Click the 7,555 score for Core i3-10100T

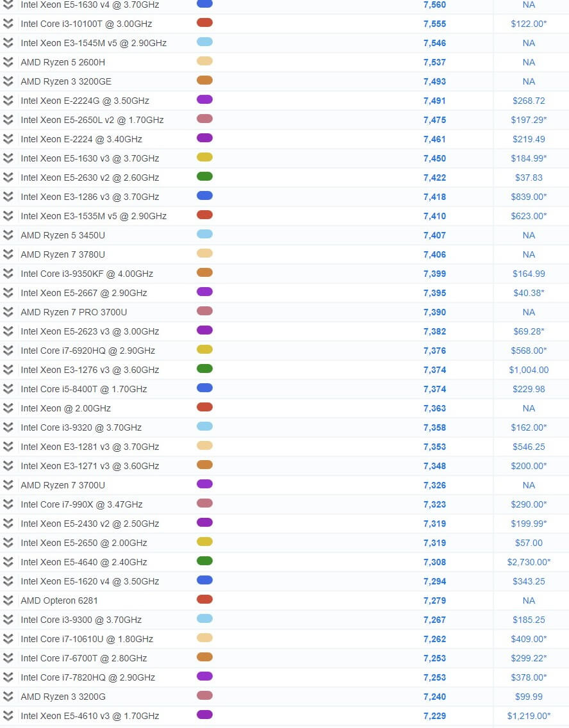pos(434,24)
